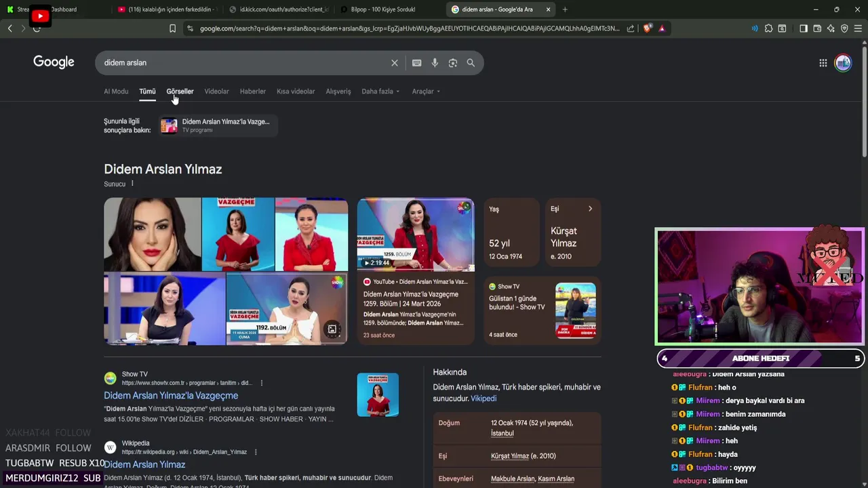Open site settings icon in address bar

point(190,28)
